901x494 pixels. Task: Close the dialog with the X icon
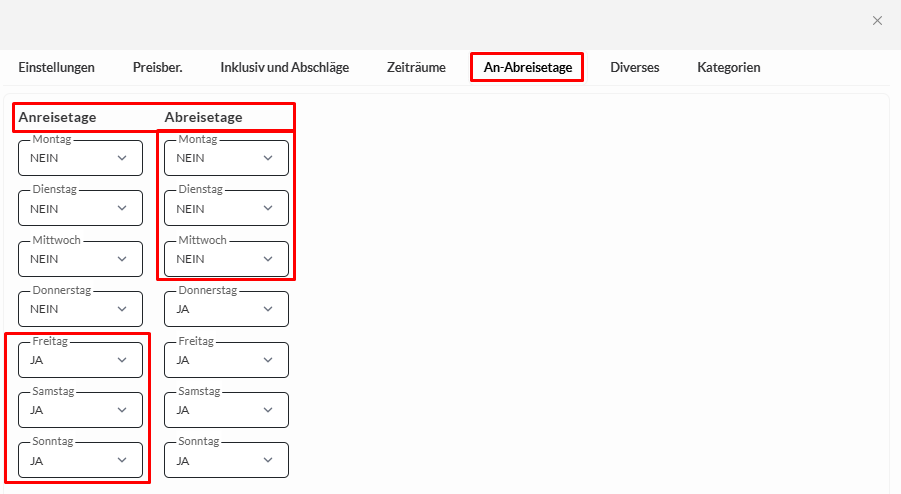877,20
